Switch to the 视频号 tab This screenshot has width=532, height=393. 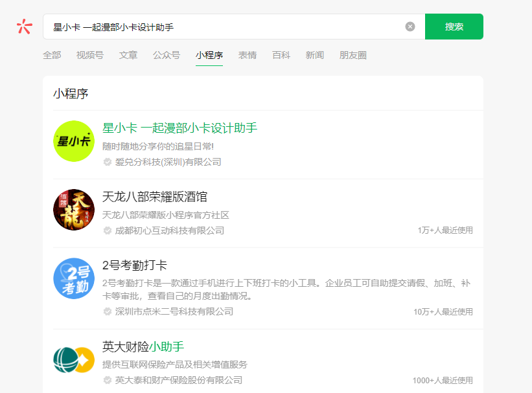tap(90, 55)
